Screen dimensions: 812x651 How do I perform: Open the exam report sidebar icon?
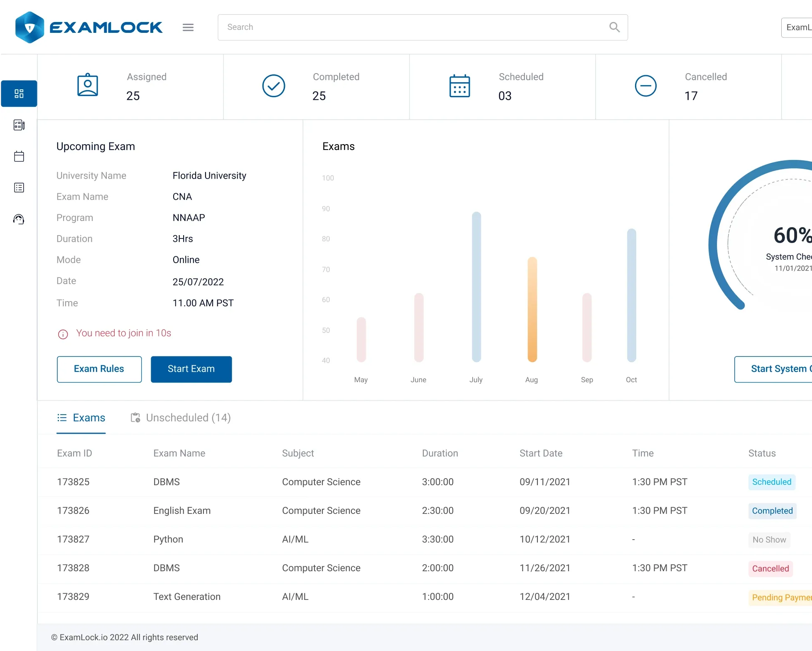19,125
